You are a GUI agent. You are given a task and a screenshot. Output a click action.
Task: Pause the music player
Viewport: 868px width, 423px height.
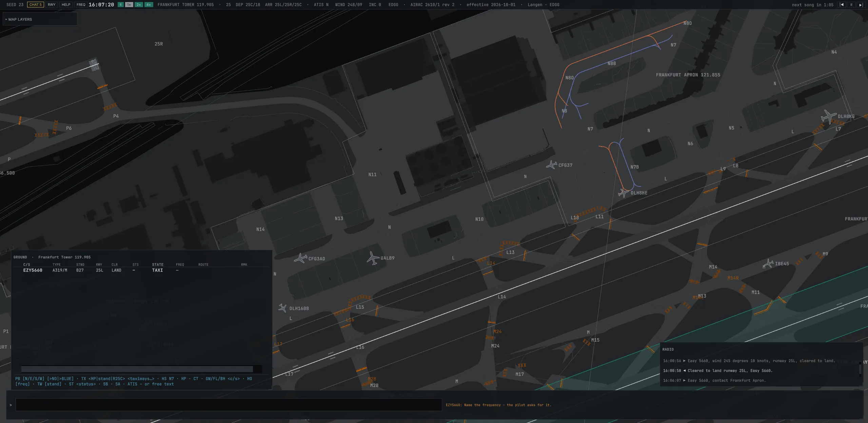tap(851, 5)
